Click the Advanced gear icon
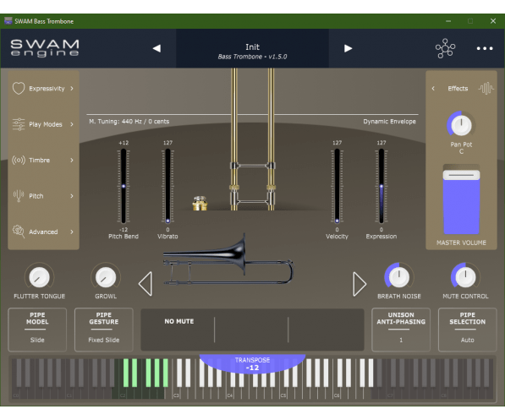Screen dimensions: 505x420 pos(19,232)
